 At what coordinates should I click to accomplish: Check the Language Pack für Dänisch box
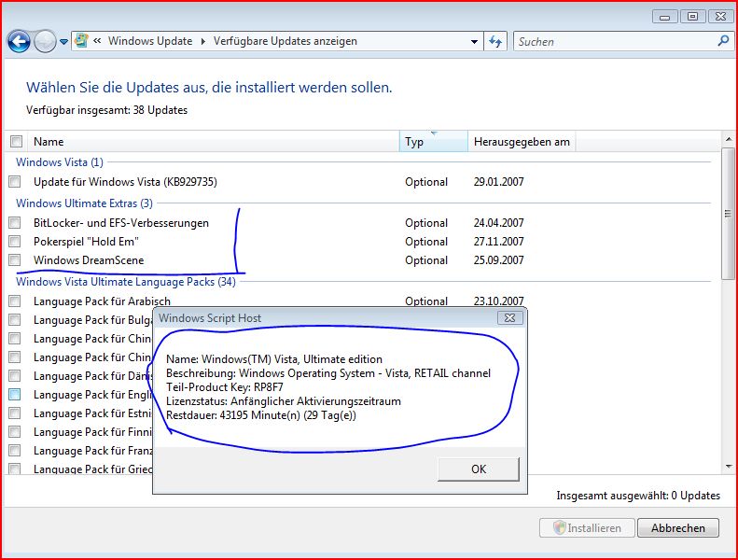15,375
